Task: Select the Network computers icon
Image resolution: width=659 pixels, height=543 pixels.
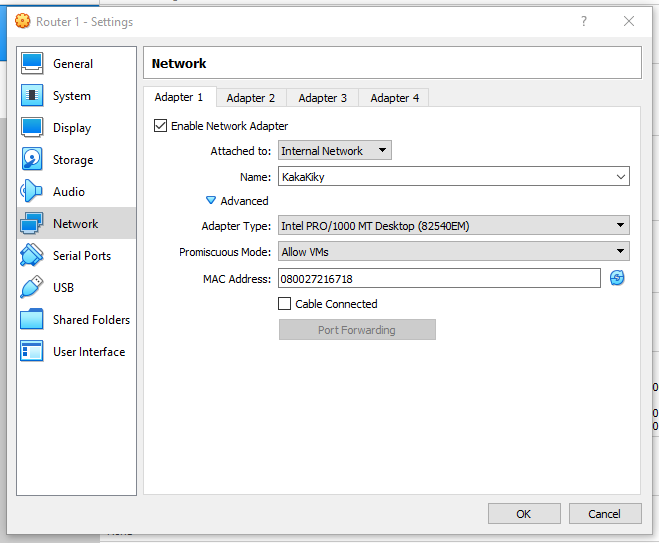Action: tap(32, 223)
